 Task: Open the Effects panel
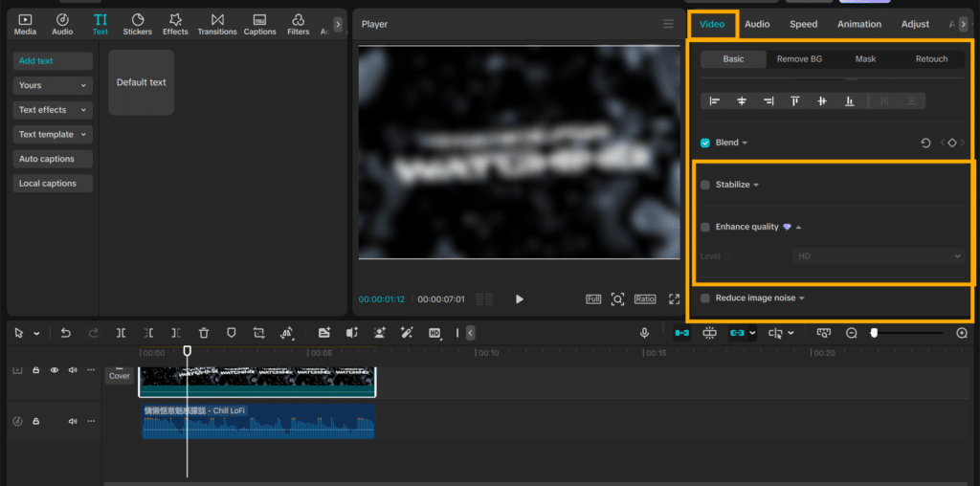176,24
